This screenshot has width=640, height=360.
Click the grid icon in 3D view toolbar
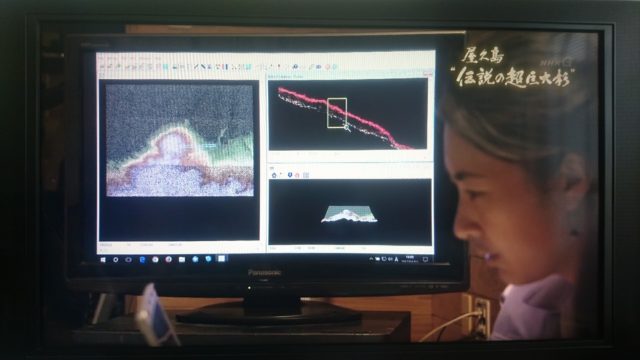[x=306, y=175]
